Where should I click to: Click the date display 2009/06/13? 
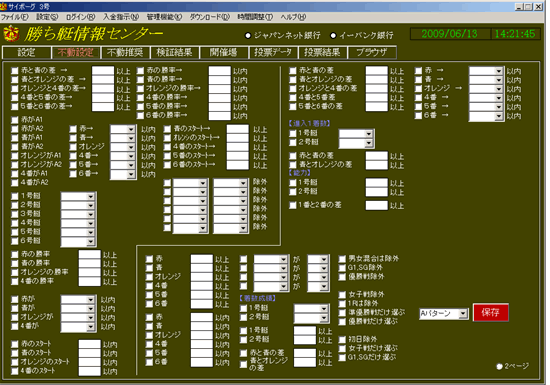450,34
